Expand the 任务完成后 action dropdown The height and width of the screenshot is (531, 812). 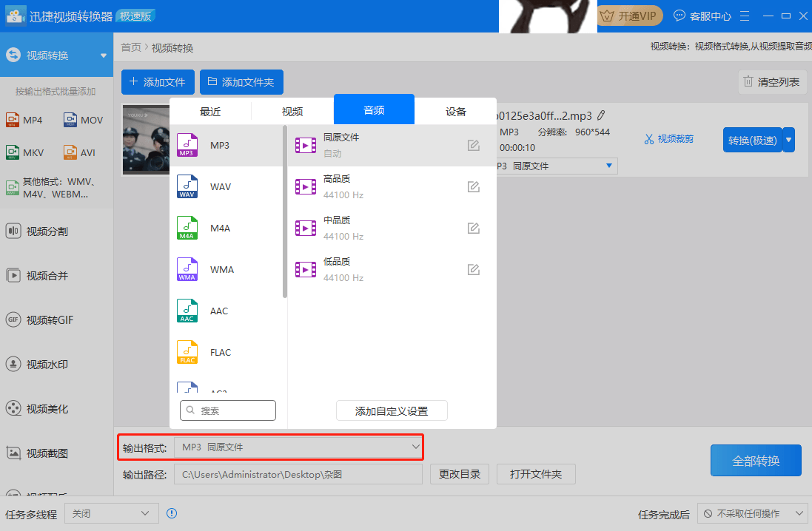[x=752, y=513]
